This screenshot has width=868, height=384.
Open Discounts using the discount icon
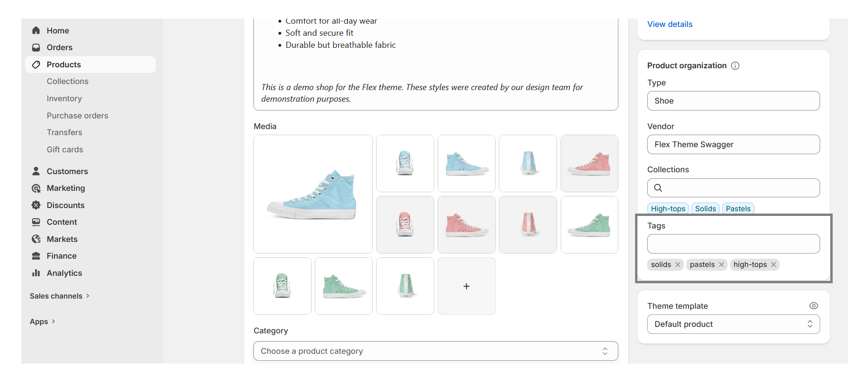pos(36,205)
